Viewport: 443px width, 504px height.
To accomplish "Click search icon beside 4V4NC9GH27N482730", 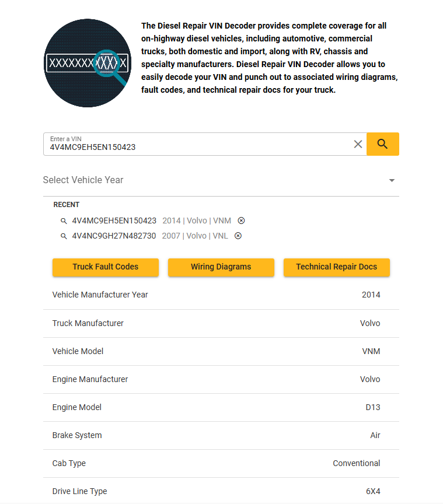I will point(64,236).
